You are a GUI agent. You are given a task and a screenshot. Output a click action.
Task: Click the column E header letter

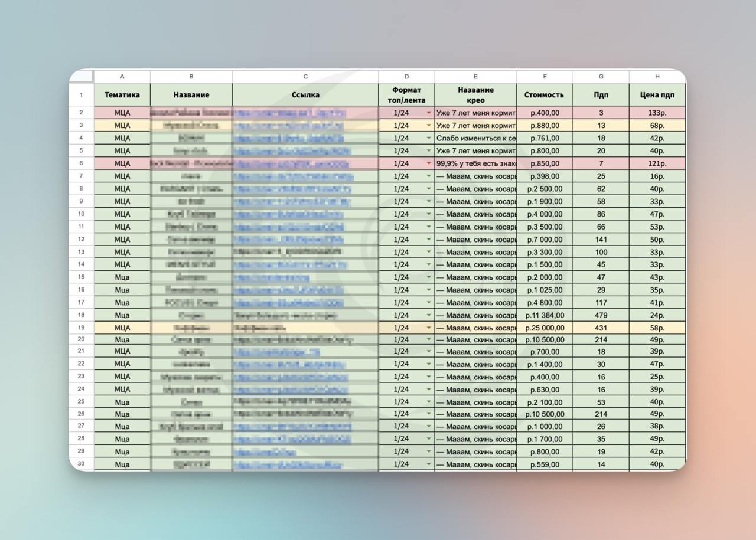[x=475, y=77]
